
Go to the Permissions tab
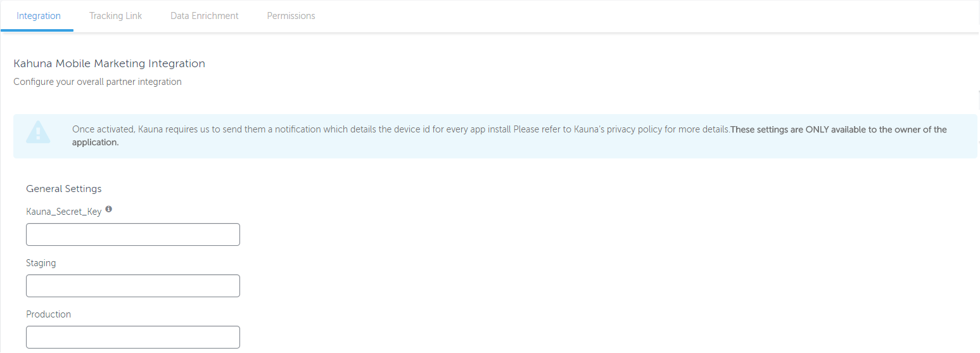(x=291, y=16)
